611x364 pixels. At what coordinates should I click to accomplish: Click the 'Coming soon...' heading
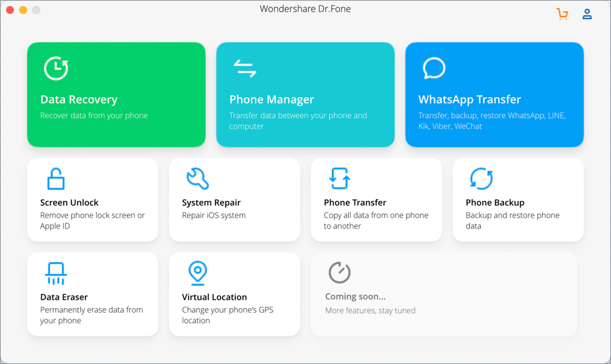tap(355, 297)
